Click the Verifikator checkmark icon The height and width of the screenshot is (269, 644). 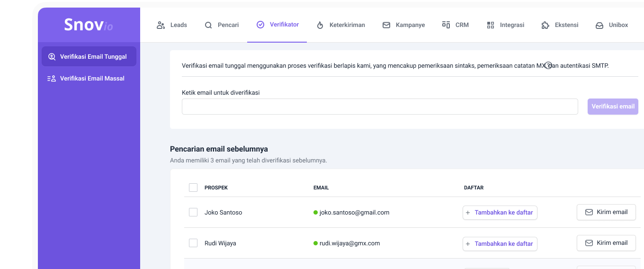click(x=260, y=25)
